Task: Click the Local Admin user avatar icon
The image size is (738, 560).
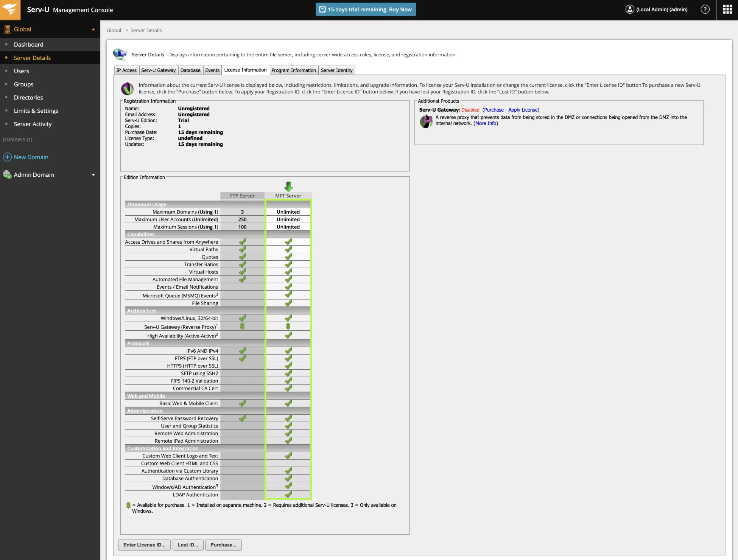Action: [630, 9]
